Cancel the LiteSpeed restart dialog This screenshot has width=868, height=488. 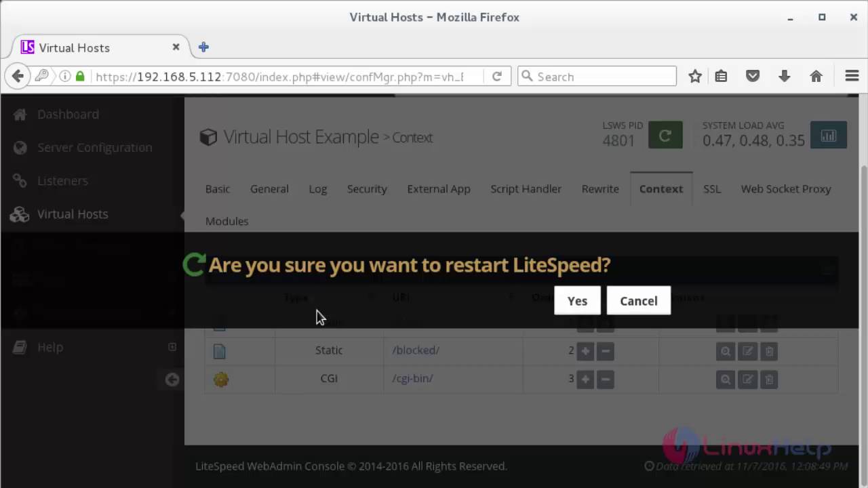639,300
